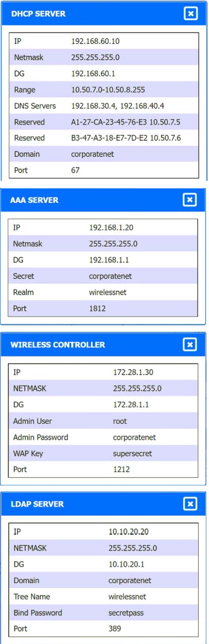Select the wireless controller IP 172.28.1.30
This screenshot has height=644, width=209.
(x=133, y=372)
